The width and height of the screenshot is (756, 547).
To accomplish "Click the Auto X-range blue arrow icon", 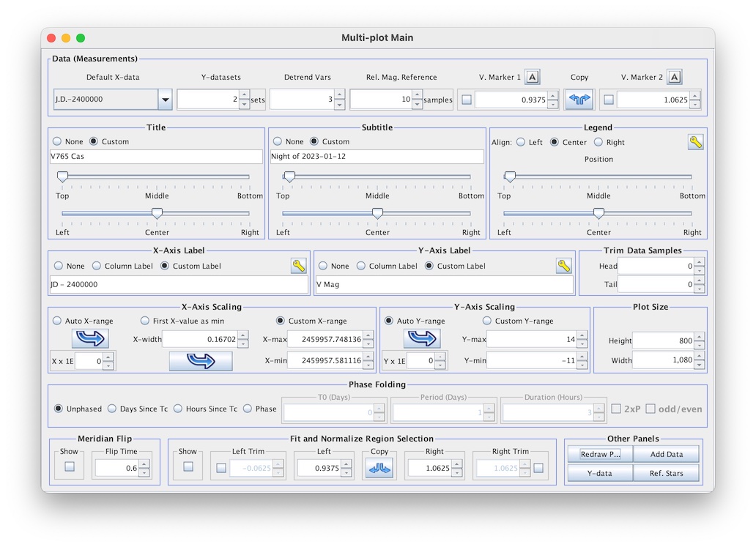I will point(89,338).
